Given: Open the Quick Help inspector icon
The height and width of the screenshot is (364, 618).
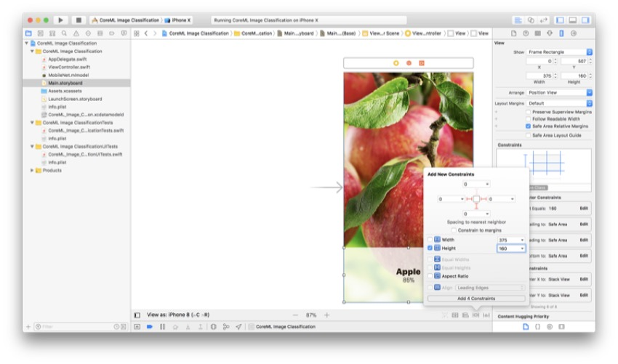Looking at the screenshot, I should click(x=526, y=33).
